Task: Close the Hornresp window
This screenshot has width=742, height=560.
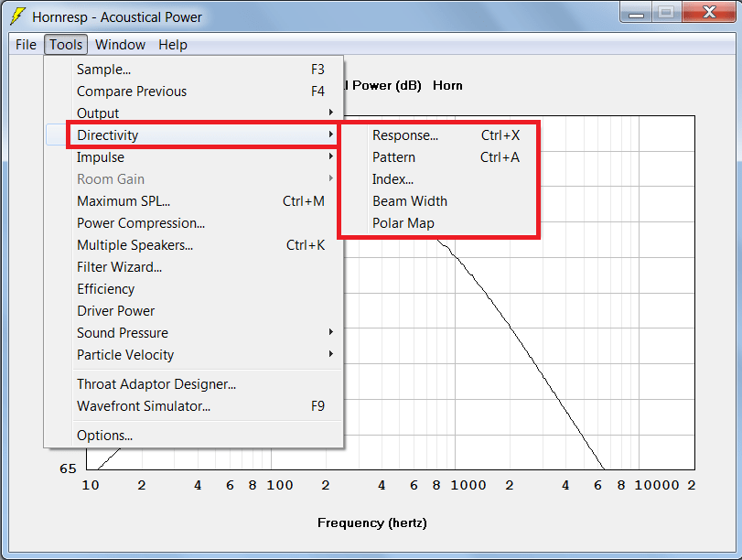Action: point(709,13)
